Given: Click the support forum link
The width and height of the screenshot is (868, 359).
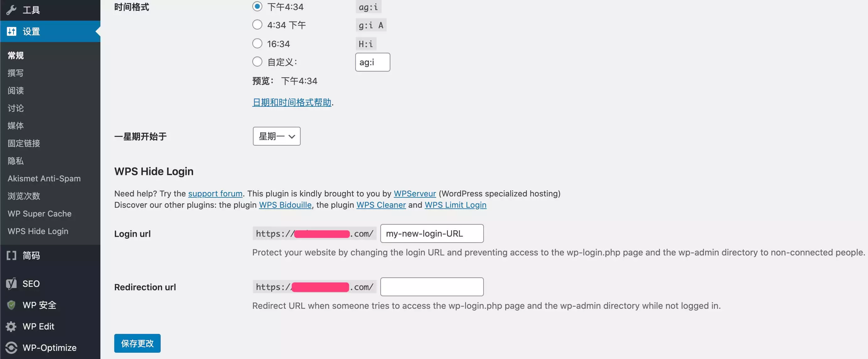Looking at the screenshot, I should coord(215,193).
